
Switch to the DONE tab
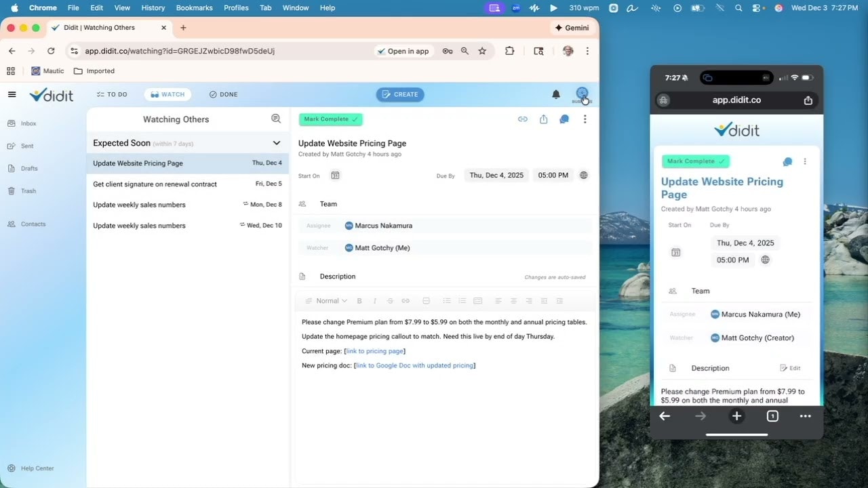tap(223, 94)
